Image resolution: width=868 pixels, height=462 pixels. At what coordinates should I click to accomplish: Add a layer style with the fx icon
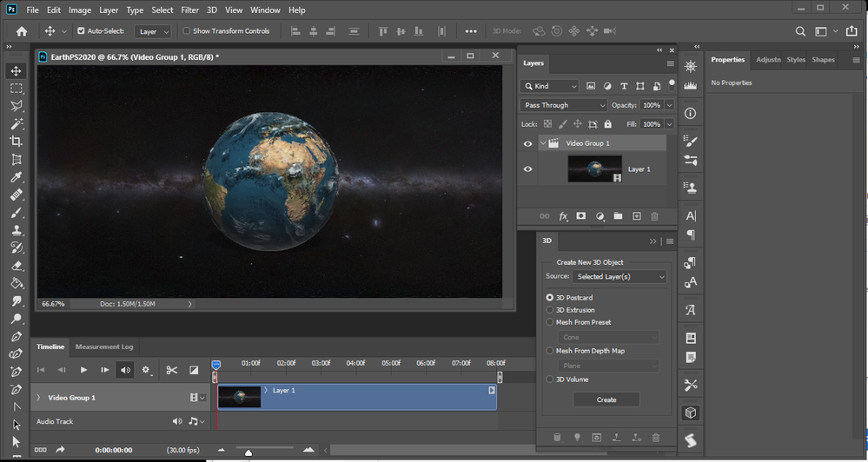point(563,216)
